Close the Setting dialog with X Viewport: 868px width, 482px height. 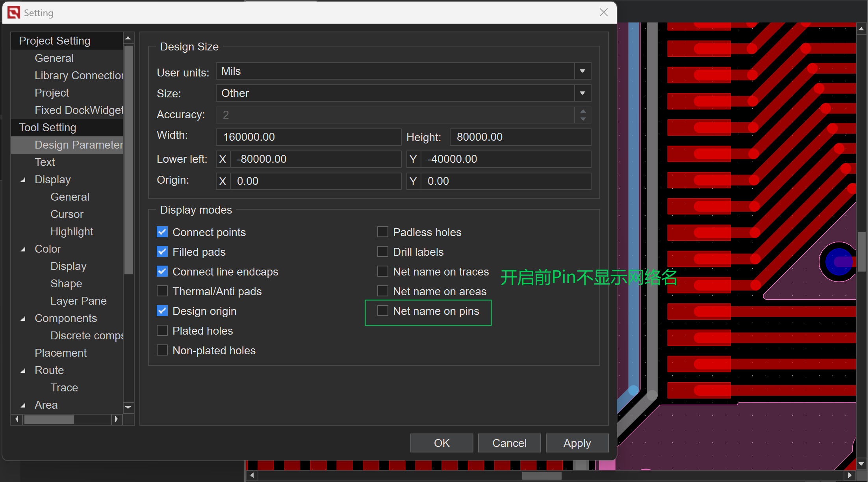point(603,13)
